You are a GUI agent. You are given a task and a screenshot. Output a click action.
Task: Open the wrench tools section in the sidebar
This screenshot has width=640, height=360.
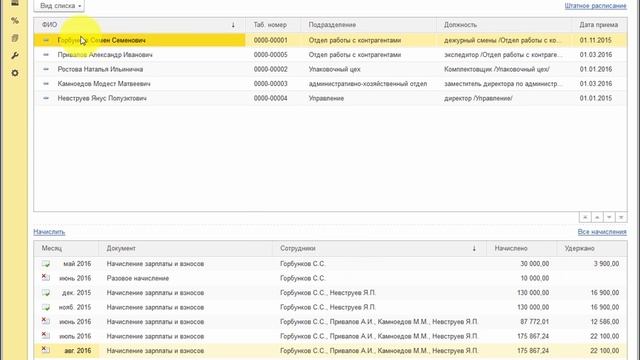coord(15,56)
